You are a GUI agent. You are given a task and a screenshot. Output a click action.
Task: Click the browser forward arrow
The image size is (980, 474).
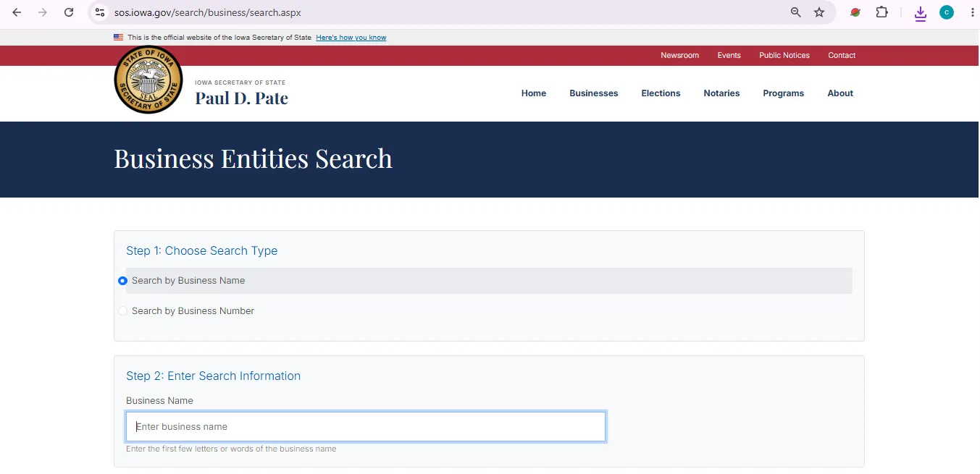click(x=43, y=12)
